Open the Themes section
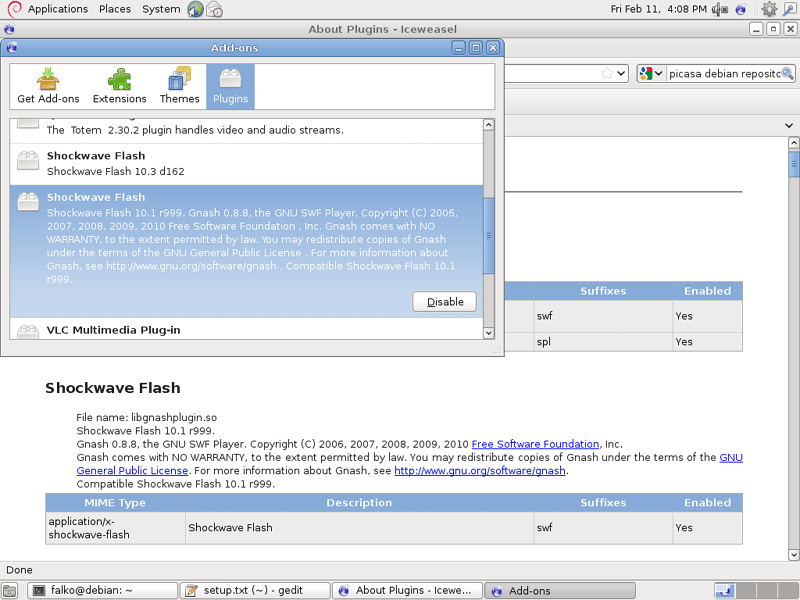This screenshot has height=600, width=800. pos(179,86)
